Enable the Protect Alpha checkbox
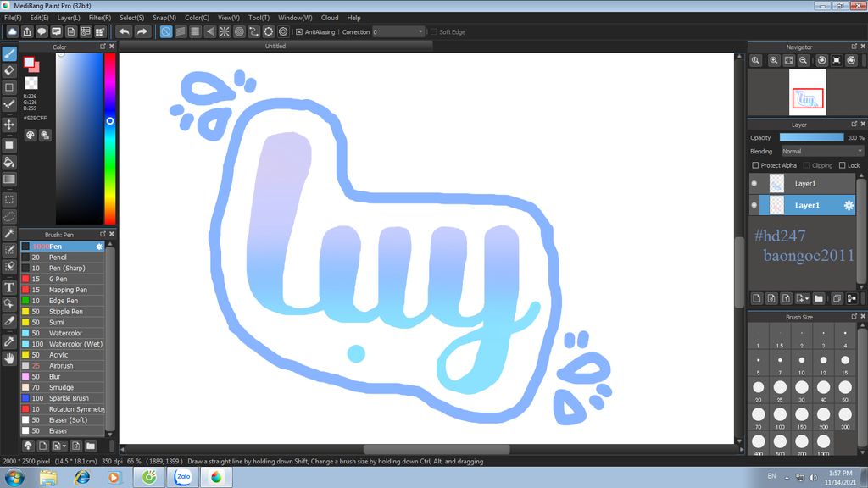The width and height of the screenshot is (868, 488). [755, 165]
